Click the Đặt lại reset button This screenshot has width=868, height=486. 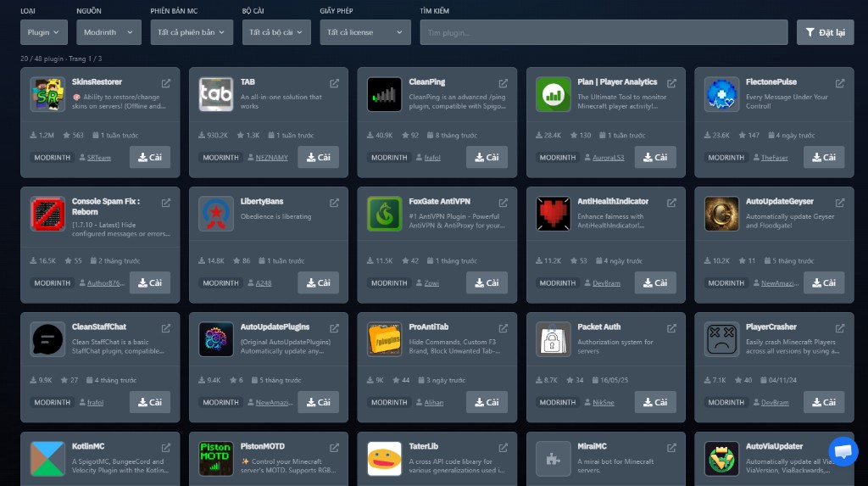[x=825, y=32]
